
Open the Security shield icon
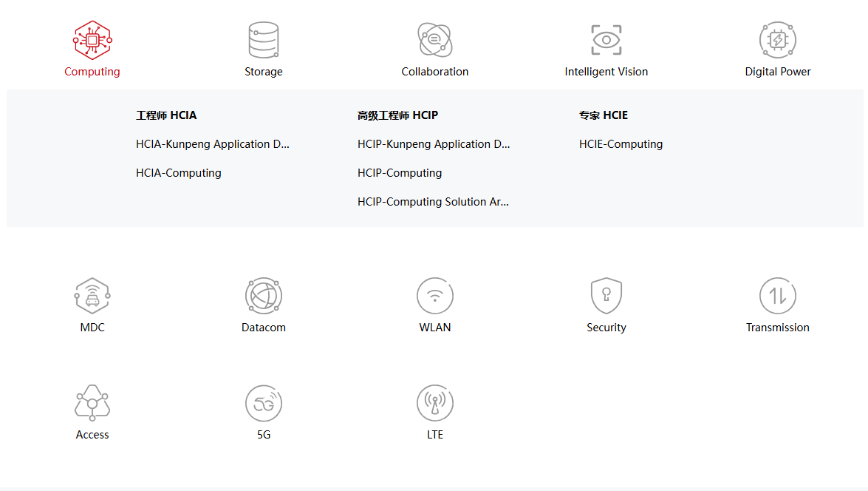click(606, 296)
